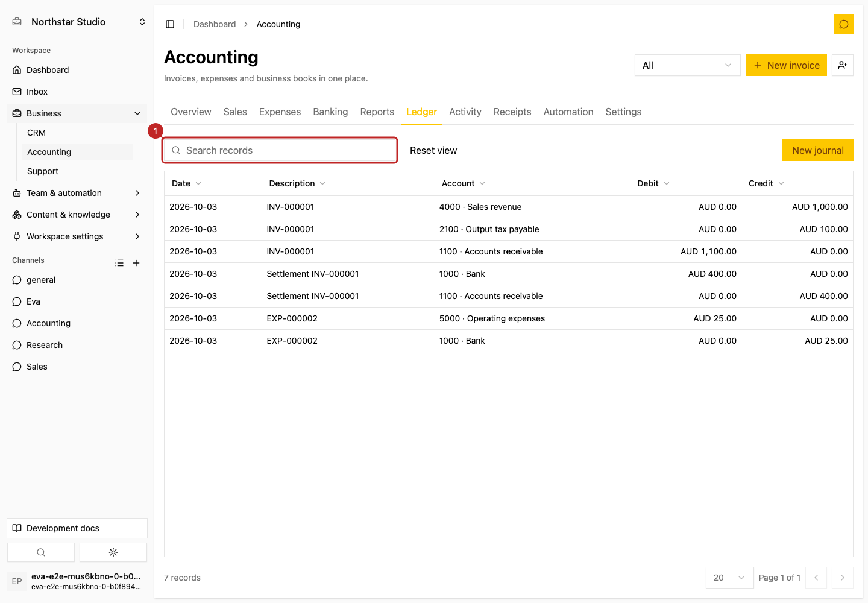Open the channel list view icon
Image resolution: width=868 pixels, height=603 pixels.
[119, 263]
